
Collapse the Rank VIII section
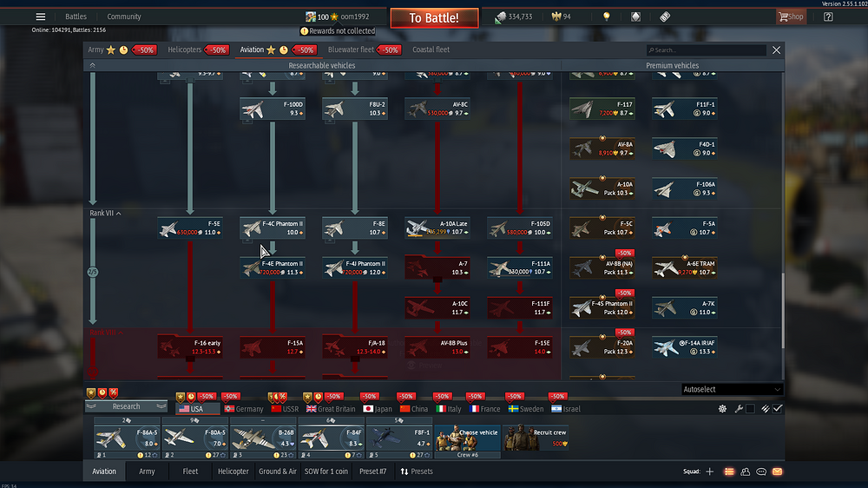pyautogui.click(x=106, y=333)
